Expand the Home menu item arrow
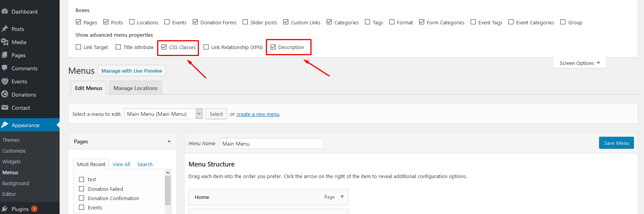This screenshot has height=214, width=644. pyautogui.click(x=342, y=197)
